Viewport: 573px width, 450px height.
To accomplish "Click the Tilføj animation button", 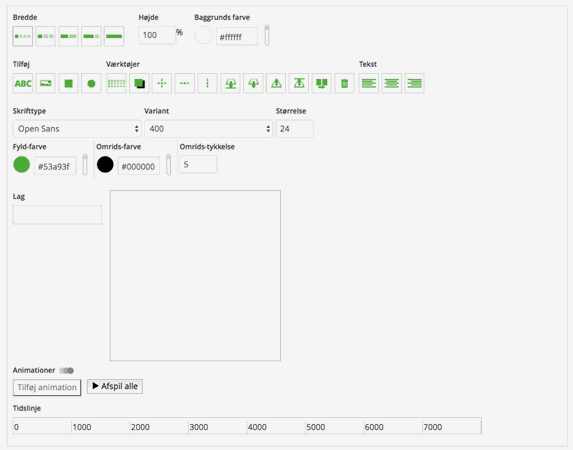I will (x=47, y=387).
